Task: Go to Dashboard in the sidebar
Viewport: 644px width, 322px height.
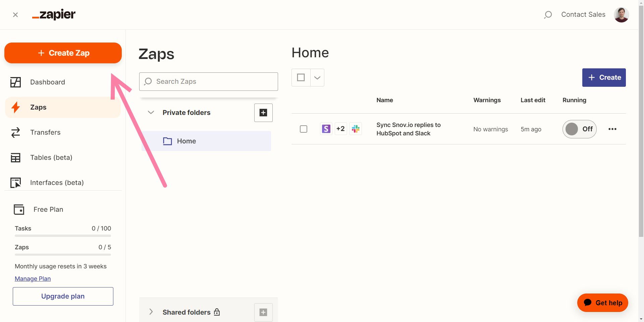Action: click(63, 82)
